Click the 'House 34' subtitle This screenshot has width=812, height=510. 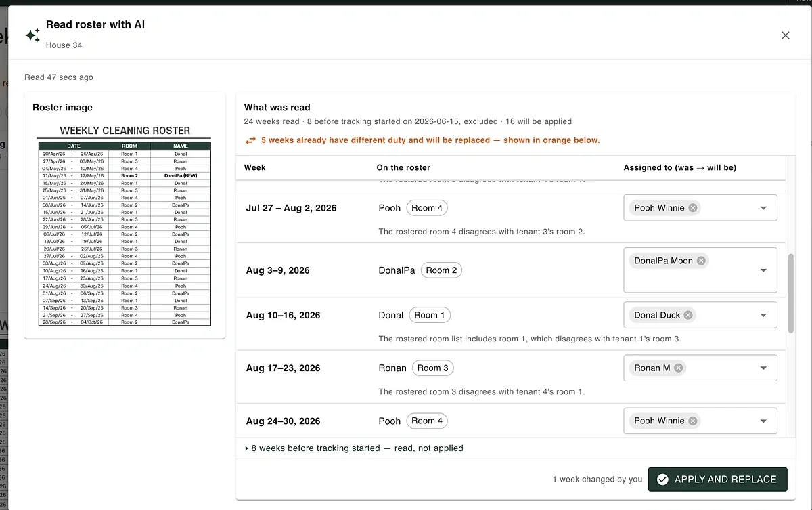pos(64,45)
